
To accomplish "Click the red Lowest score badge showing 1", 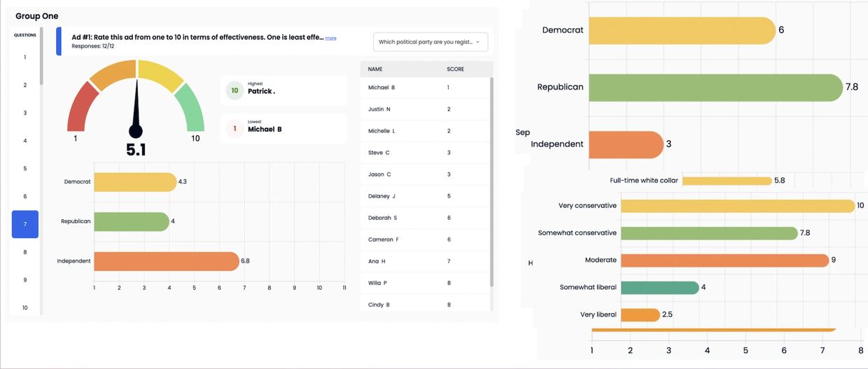I will pos(234,129).
